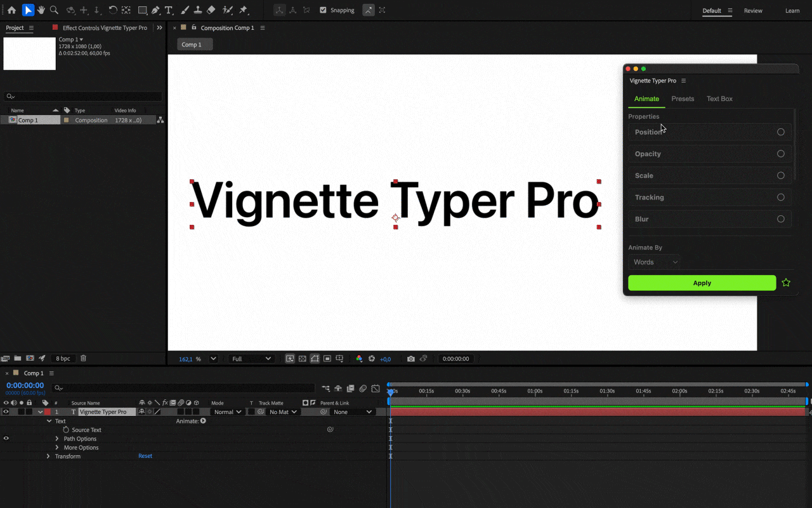Click the red layer label color swatch
The height and width of the screenshot is (508, 812).
point(47,412)
